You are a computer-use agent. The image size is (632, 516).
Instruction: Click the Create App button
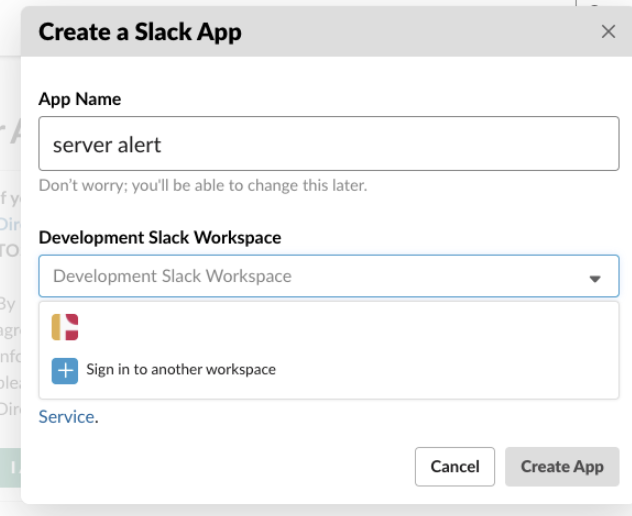point(562,466)
